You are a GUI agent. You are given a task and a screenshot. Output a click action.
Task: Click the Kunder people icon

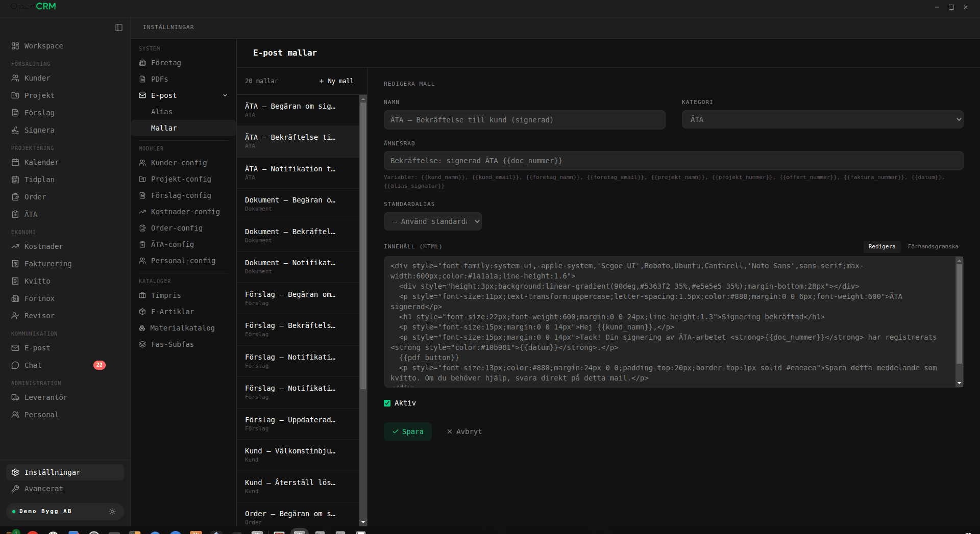coord(15,78)
